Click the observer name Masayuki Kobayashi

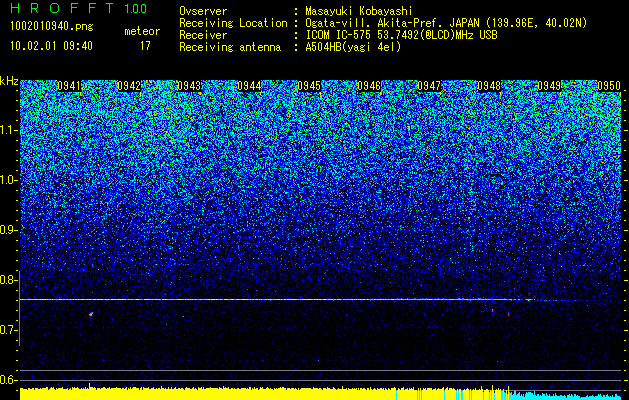click(x=359, y=12)
